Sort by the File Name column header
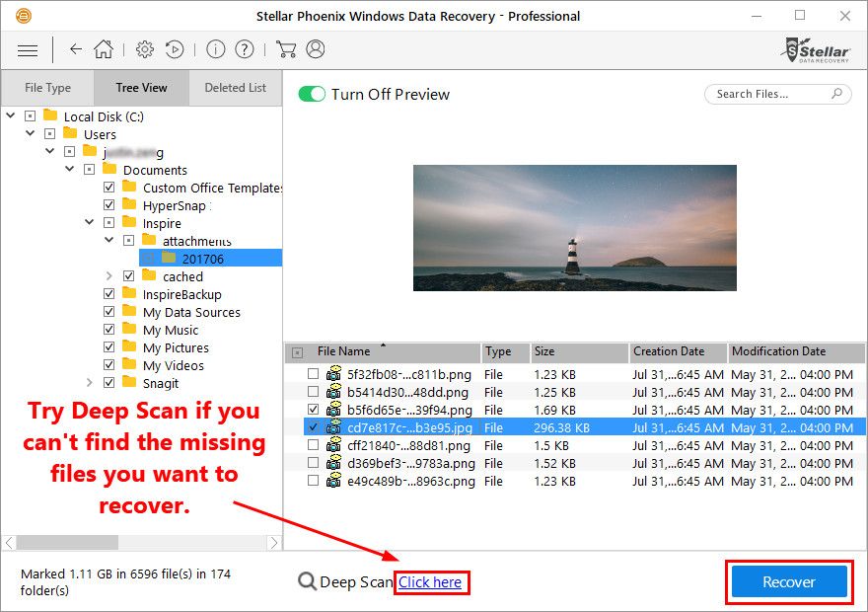 (384, 351)
